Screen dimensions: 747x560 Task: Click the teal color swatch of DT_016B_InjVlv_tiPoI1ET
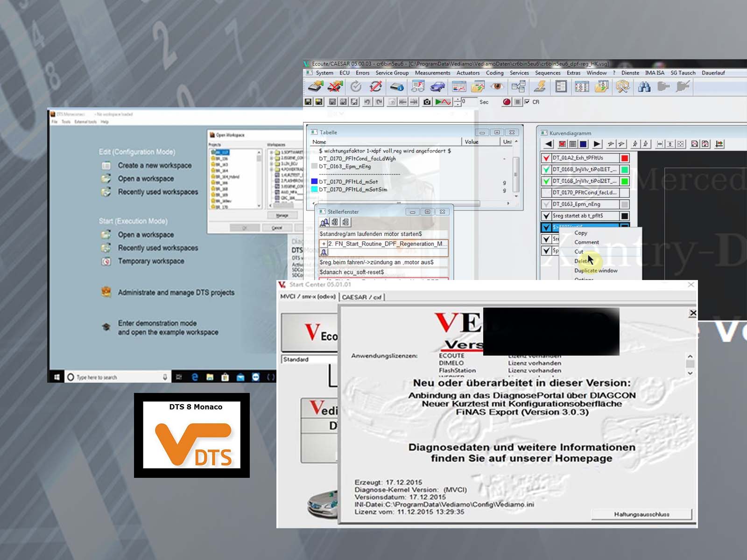[x=625, y=170]
